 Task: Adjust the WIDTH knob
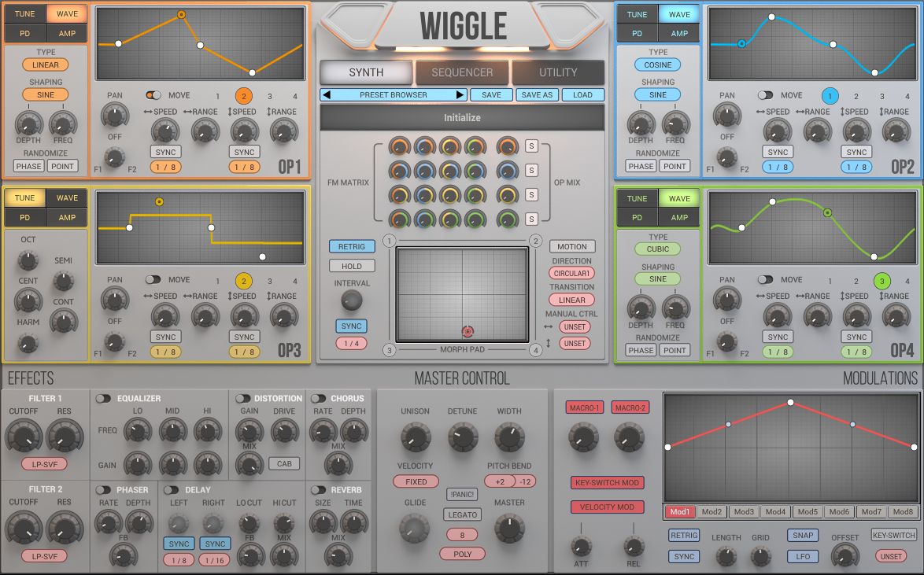point(509,437)
